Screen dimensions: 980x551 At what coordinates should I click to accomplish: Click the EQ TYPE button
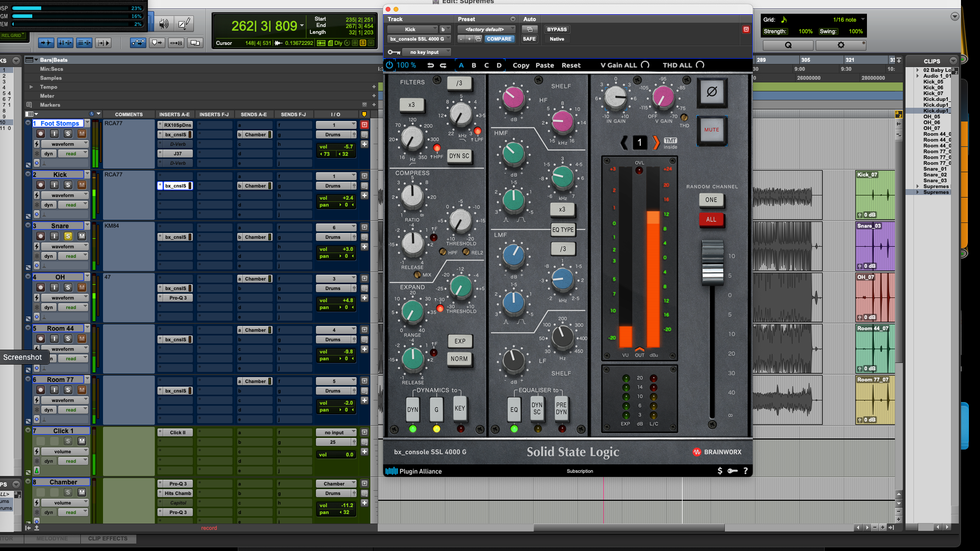563,230
